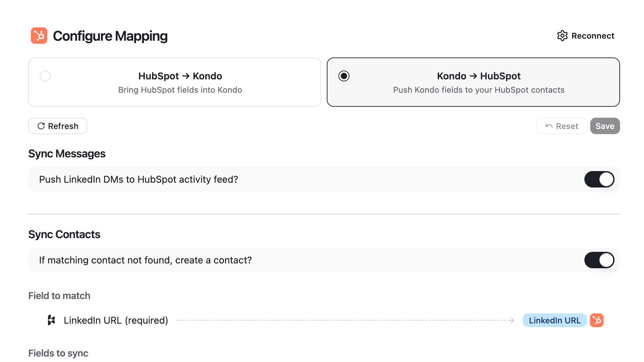Select the Kondo → HubSpot radio button

point(344,76)
